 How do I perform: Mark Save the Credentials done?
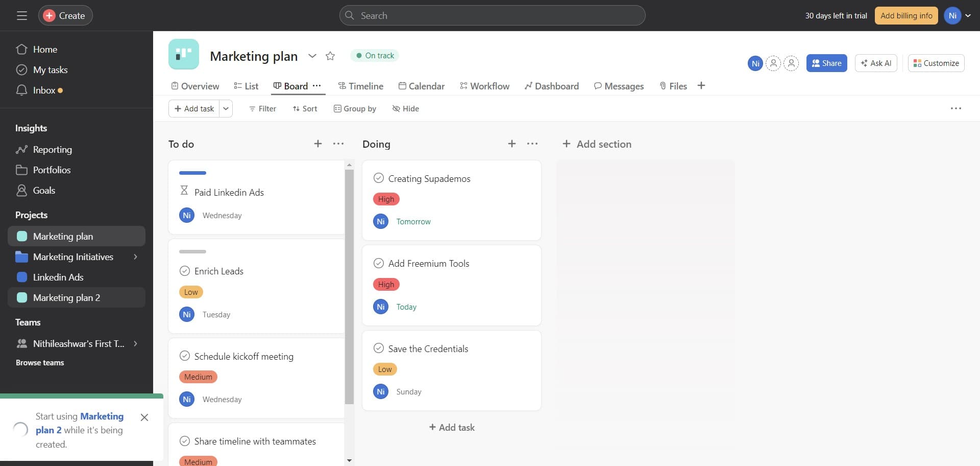(x=379, y=348)
